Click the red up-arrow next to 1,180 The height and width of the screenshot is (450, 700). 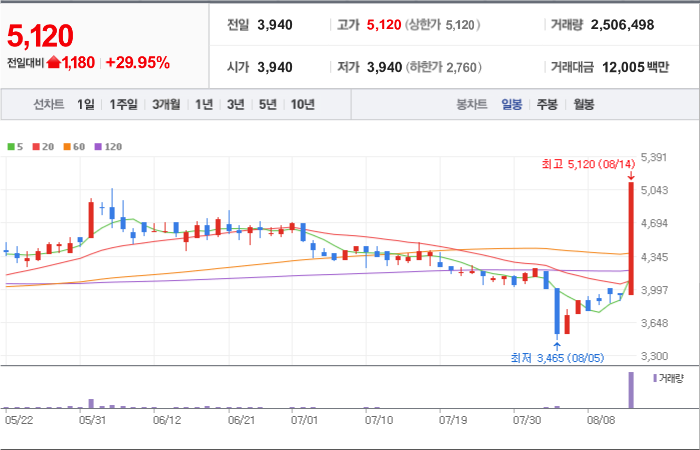coord(53,62)
